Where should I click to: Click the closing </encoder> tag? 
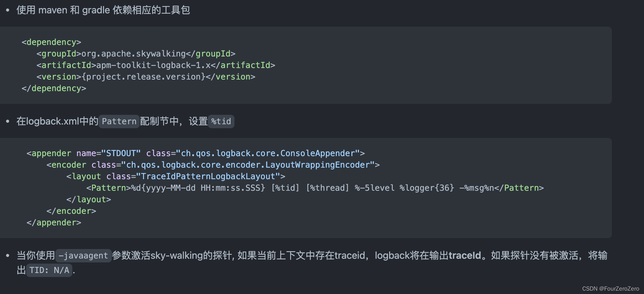[x=71, y=211]
